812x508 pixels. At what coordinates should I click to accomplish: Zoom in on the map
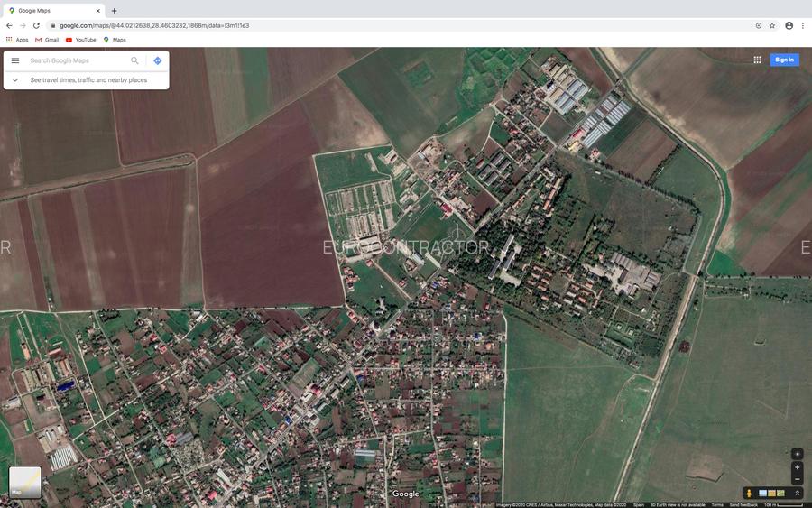(x=797, y=467)
